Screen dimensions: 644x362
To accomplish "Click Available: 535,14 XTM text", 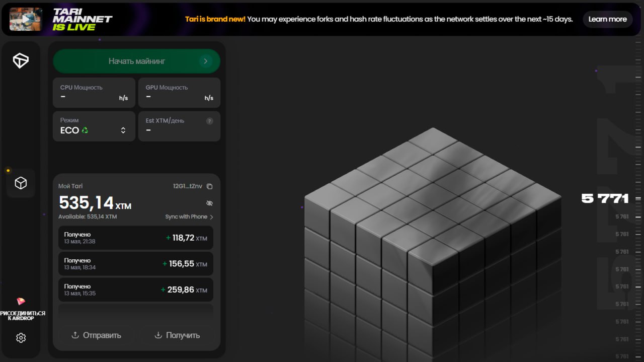I will [88, 217].
